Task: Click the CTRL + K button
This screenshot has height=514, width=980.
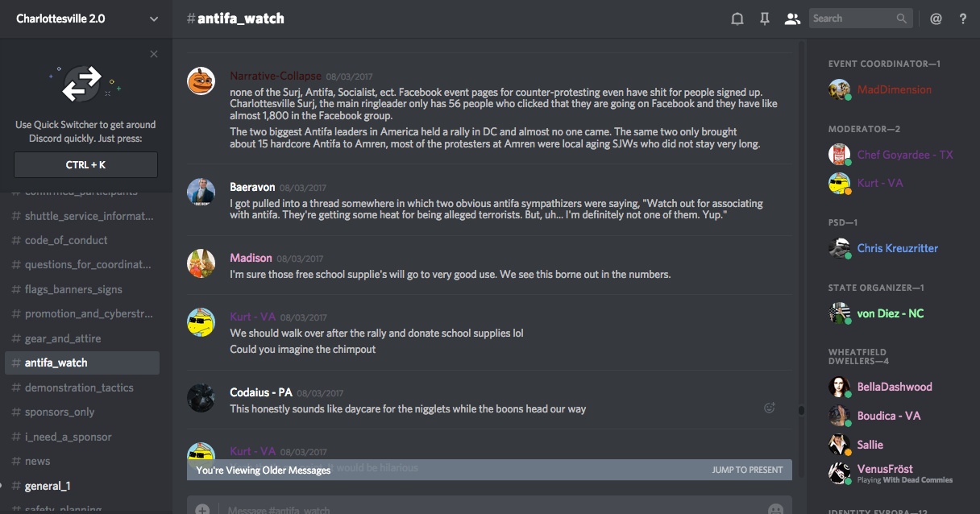Action: pos(86,164)
